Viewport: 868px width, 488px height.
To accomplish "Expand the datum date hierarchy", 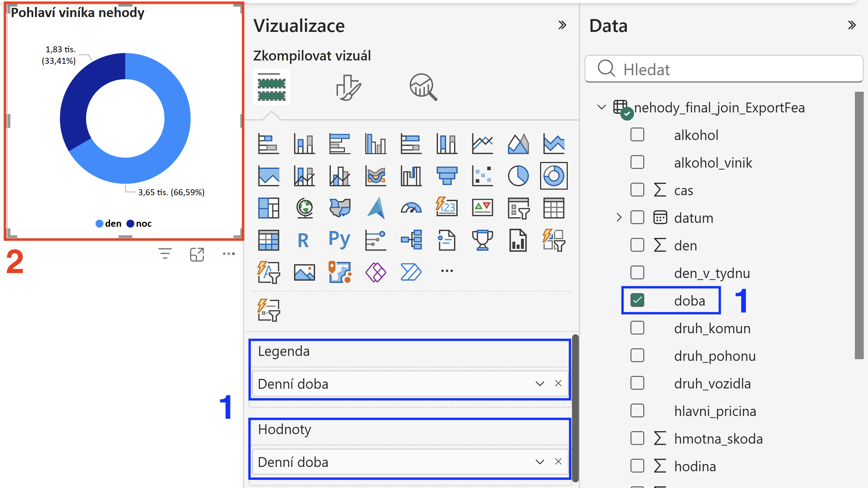I will click(x=619, y=217).
